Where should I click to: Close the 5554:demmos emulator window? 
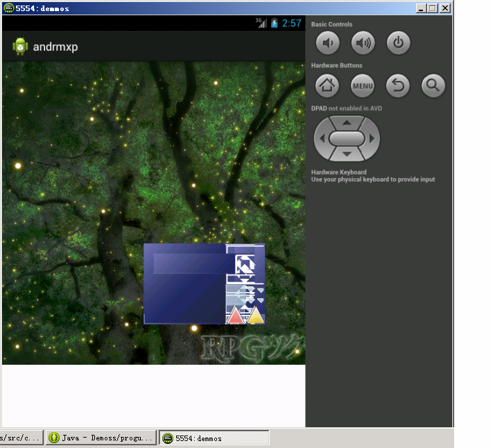(x=445, y=8)
